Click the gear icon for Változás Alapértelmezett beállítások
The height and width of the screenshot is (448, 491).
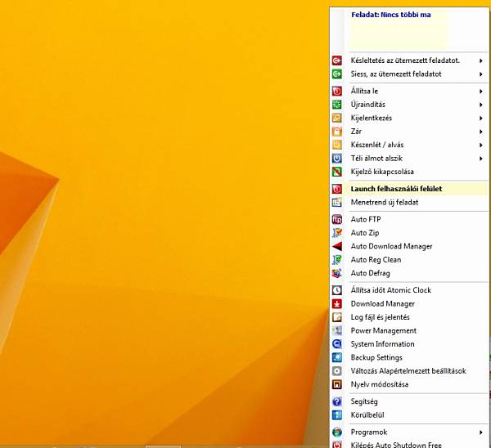[337, 371]
